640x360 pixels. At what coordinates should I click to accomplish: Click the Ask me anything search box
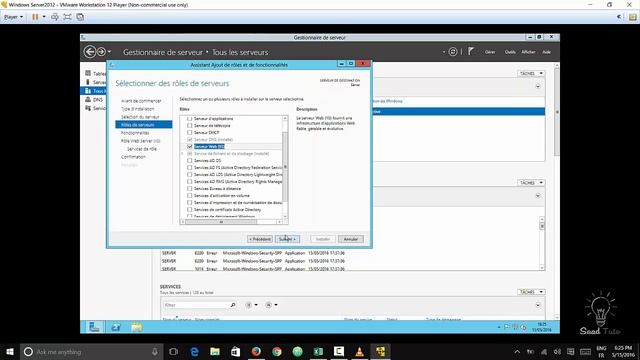(x=91, y=351)
